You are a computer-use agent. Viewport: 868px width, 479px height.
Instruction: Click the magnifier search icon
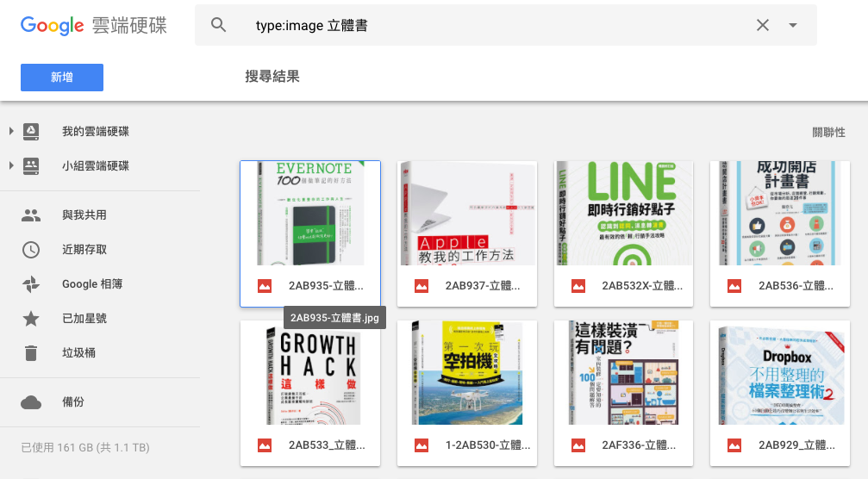click(x=219, y=25)
